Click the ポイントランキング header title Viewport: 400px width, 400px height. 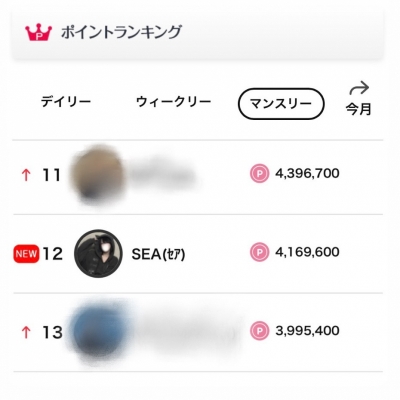[x=121, y=32]
